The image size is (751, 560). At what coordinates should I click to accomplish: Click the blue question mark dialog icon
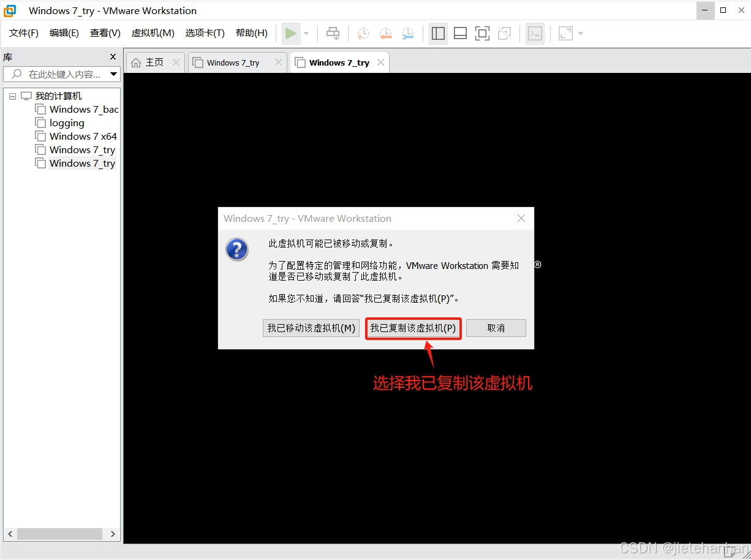(237, 250)
